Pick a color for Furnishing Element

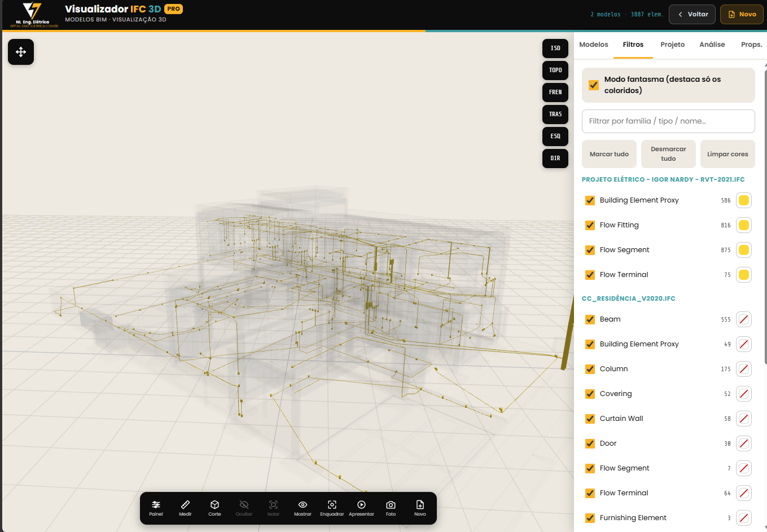coord(744,518)
